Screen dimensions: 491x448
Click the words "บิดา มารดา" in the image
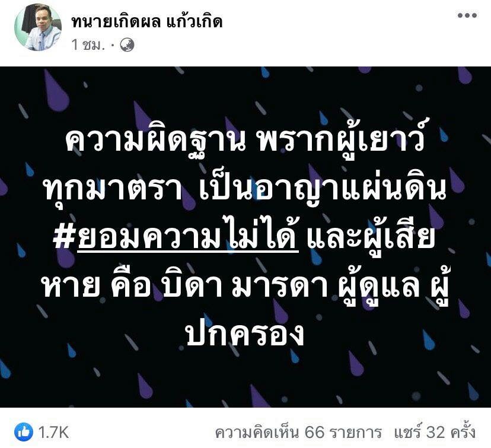(x=245, y=287)
